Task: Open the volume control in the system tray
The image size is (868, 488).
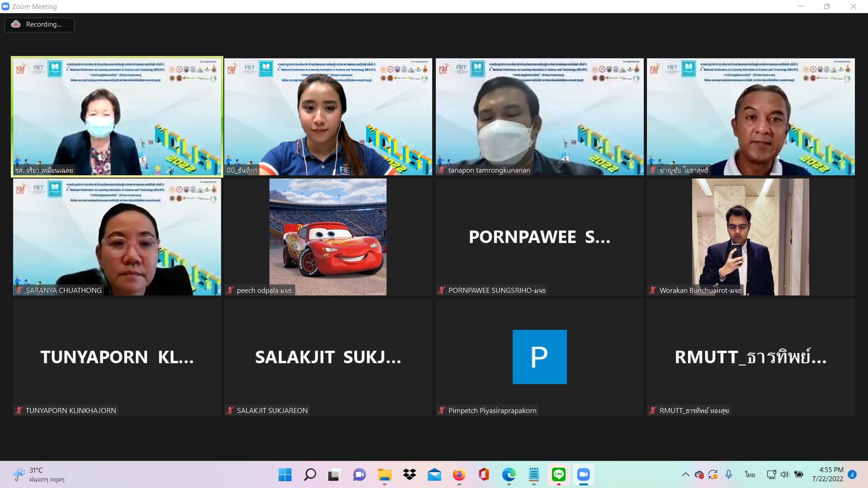Action: pyautogui.click(x=784, y=474)
